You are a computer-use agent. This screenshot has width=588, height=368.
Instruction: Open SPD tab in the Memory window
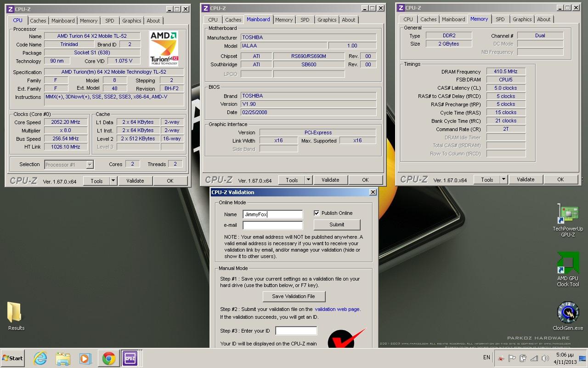point(500,19)
